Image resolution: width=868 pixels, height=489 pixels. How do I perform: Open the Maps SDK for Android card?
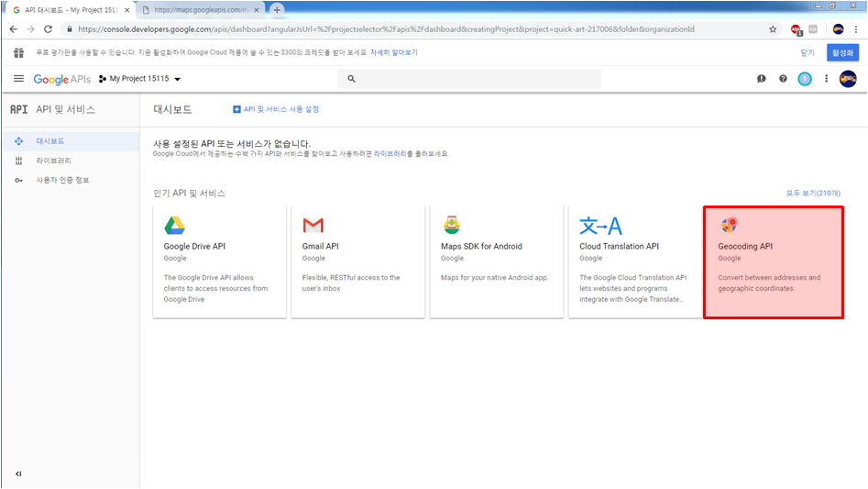pyautogui.click(x=497, y=261)
